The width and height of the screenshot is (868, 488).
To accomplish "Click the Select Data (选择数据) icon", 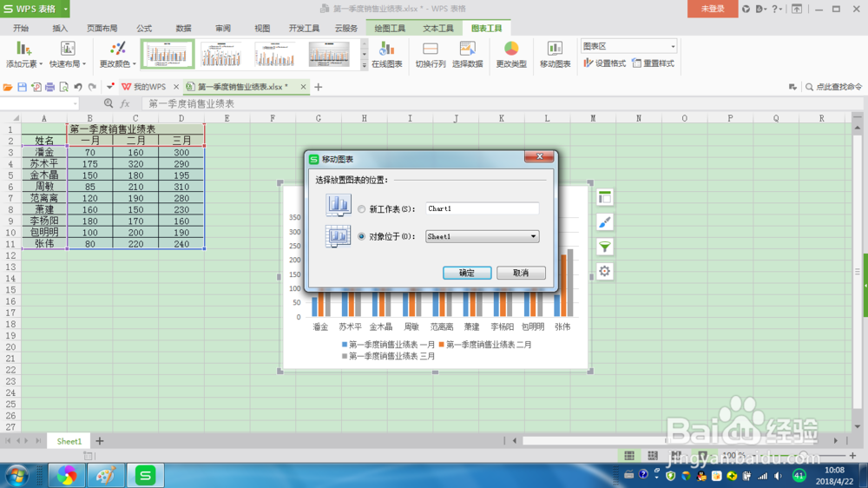I will point(467,49).
